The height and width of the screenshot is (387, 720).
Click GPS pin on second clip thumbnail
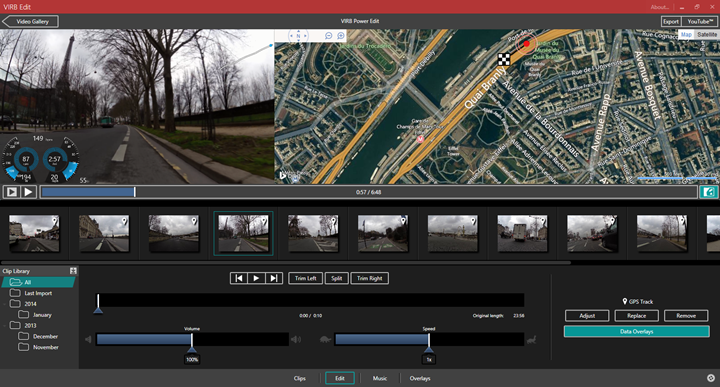124,221
